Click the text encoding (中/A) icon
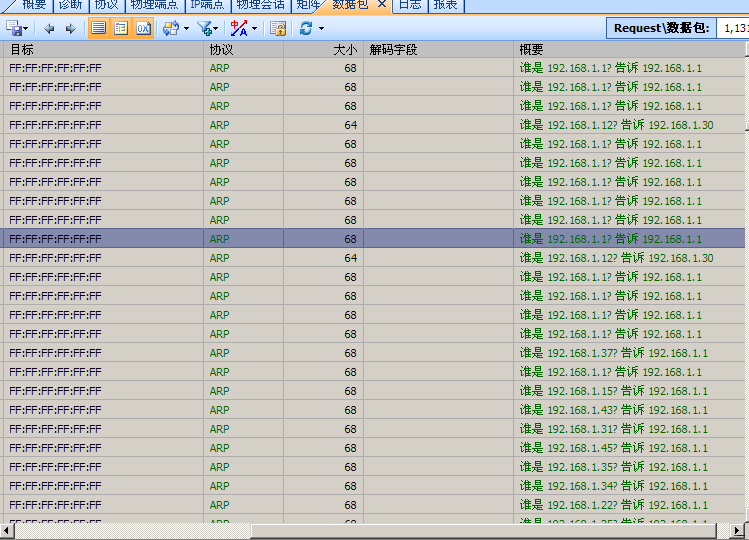Viewport: 749px width, 540px height. click(x=239, y=28)
